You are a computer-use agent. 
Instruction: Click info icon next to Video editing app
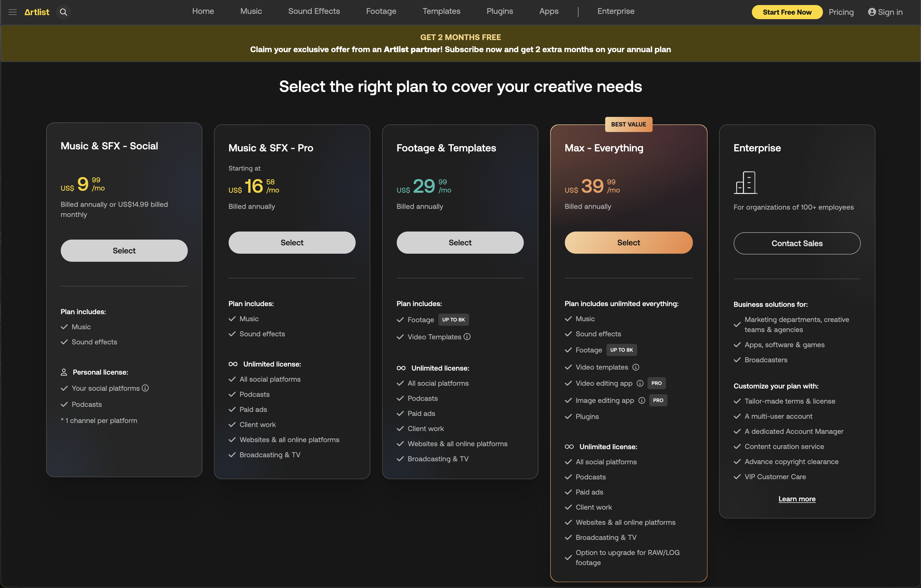coord(640,383)
